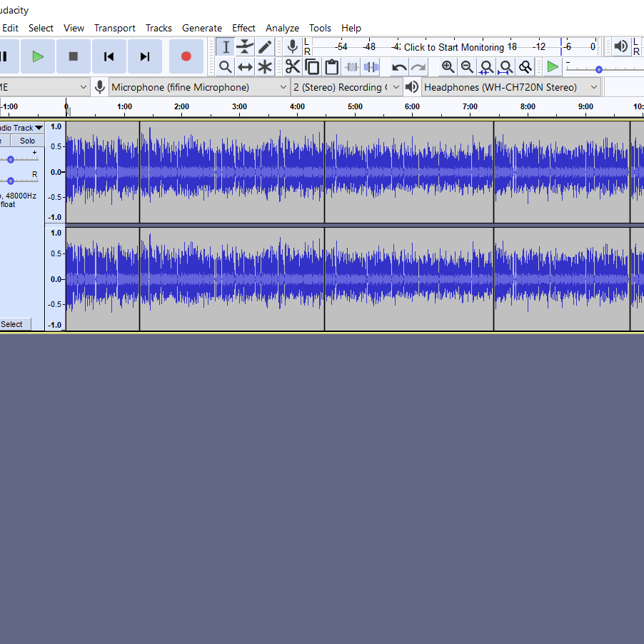Stop playback with the Stop button

pyautogui.click(x=74, y=56)
